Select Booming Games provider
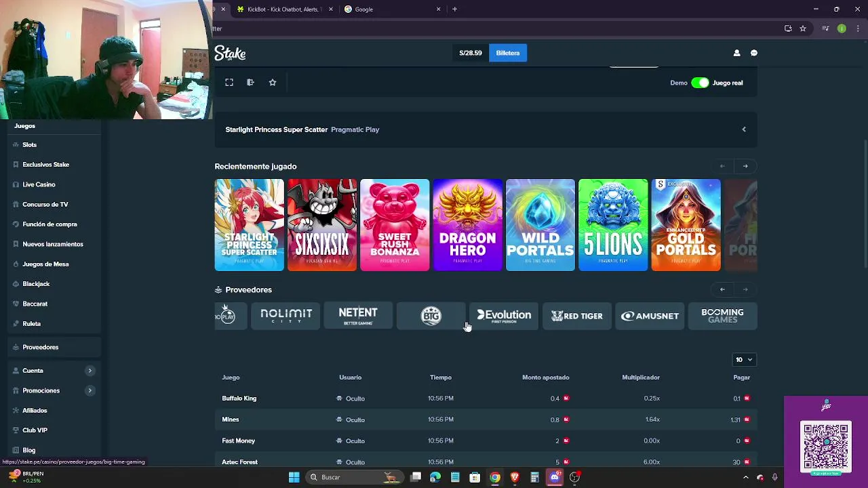This screenshot has width=868, height=488. click(722, 316)
